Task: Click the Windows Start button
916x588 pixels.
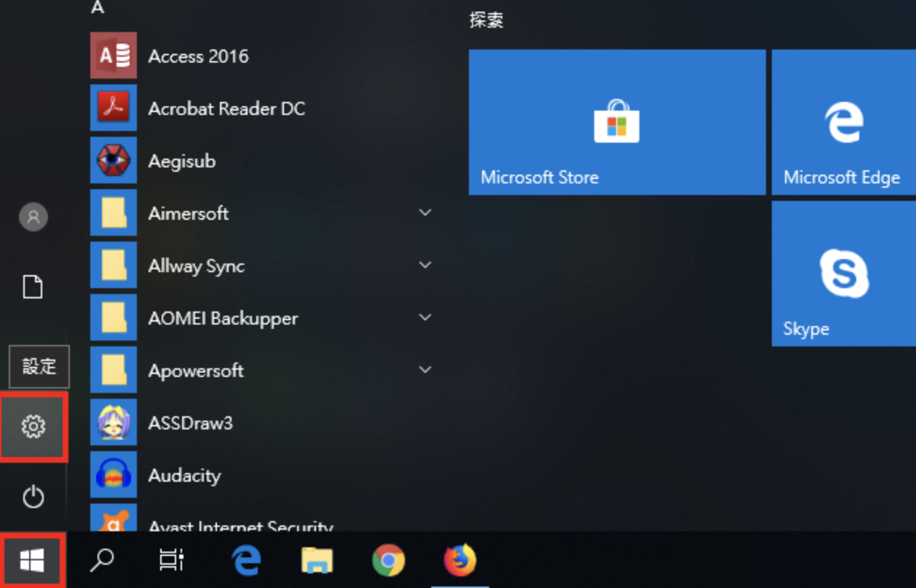Action: (x=32, y=560)
